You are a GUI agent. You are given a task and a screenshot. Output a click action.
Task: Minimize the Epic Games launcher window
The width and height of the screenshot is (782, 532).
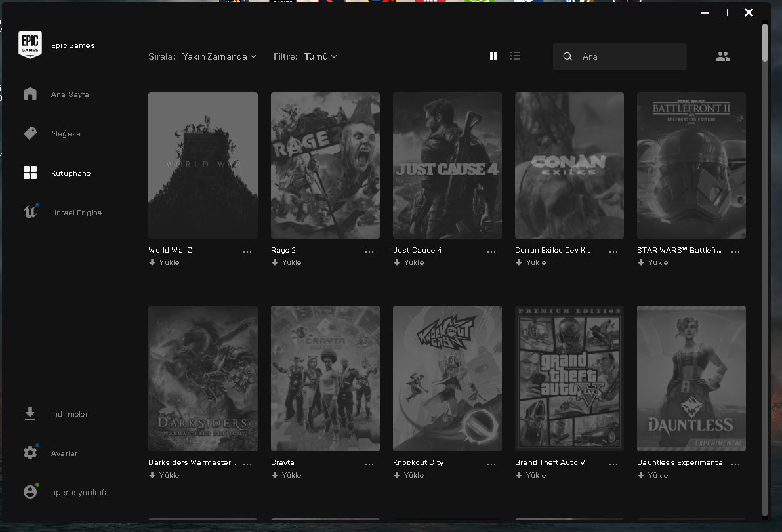(x=704, y=13)
